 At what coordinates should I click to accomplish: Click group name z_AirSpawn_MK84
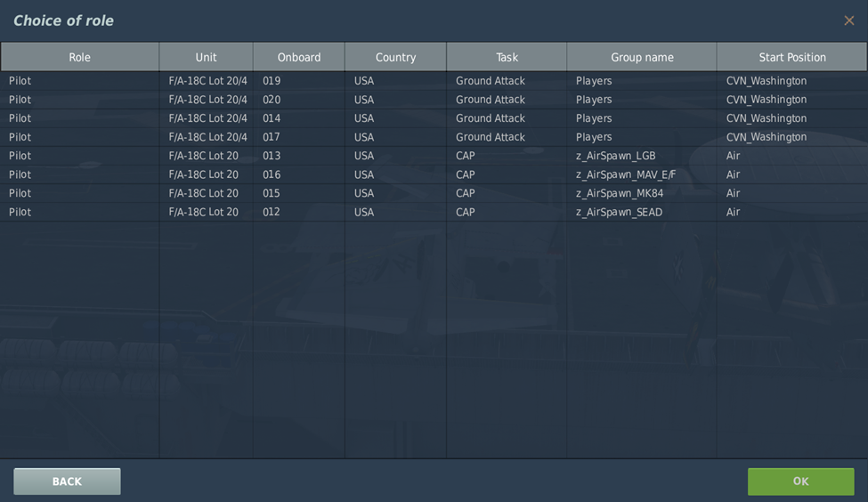coord(620,194)
